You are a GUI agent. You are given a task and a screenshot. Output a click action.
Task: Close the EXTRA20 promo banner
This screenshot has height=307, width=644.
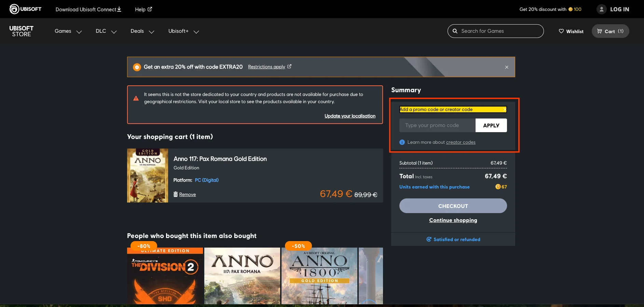point(507,67)
